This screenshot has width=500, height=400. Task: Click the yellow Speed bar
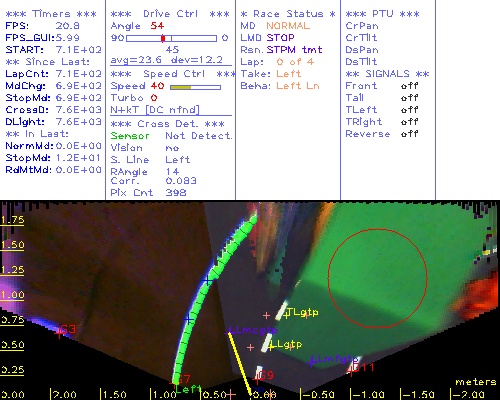[180, 87]
